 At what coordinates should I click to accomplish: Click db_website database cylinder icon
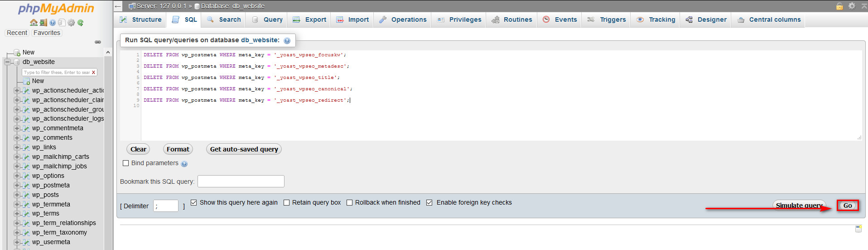(x=17, y=62)
